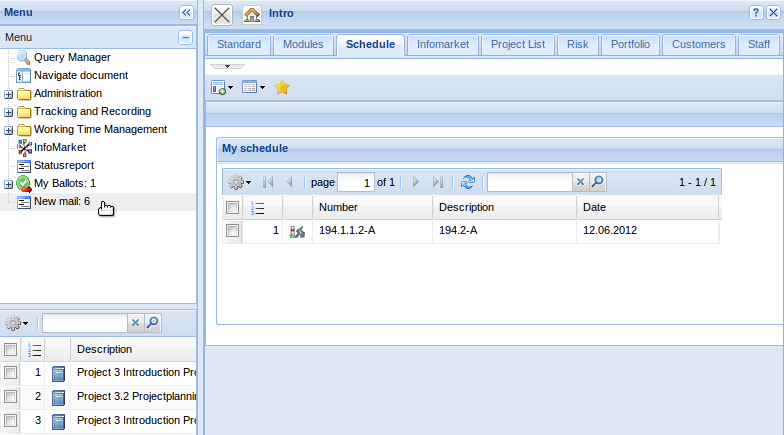The width and height of the screenshot is (784, 435).
Task: Select Working Time Management folder icon
Action: (24, 130)
